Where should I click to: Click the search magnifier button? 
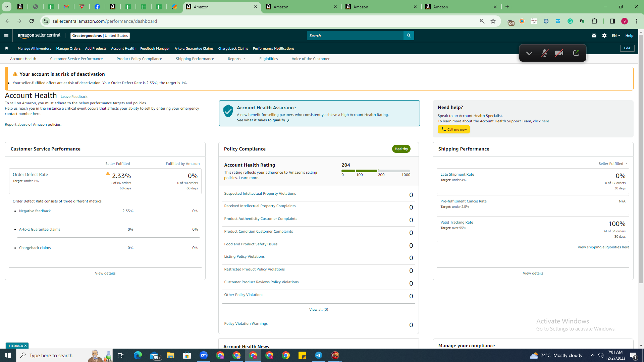coord(409,36)
